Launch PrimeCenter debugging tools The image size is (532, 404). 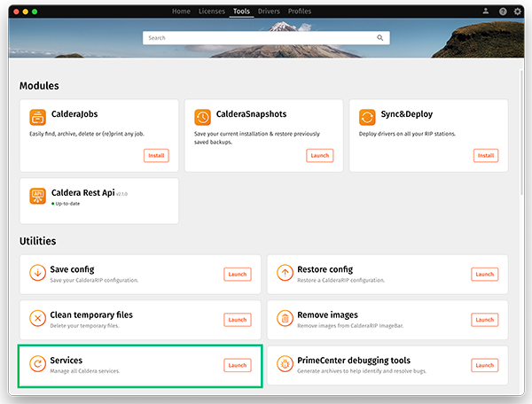click(x=485, y=365)
